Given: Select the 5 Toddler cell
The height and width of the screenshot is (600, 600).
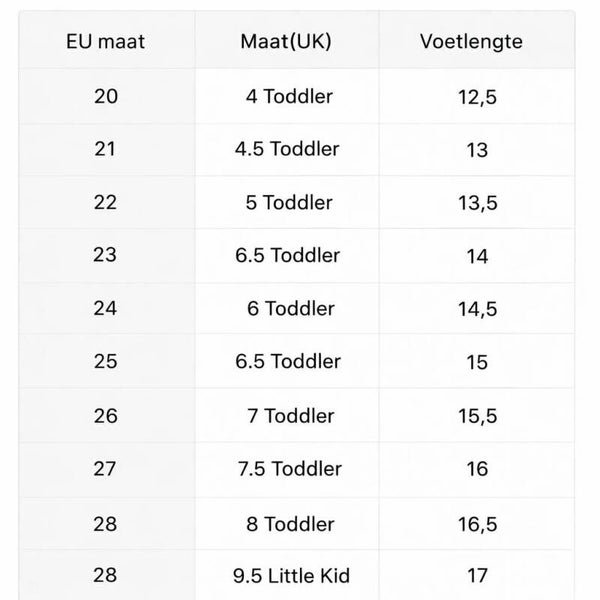Looking at the screenshot, I should point(290,203).
